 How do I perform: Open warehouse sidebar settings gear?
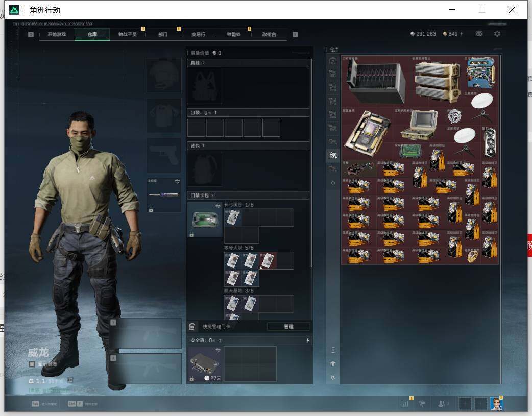(x=333, y=183)
